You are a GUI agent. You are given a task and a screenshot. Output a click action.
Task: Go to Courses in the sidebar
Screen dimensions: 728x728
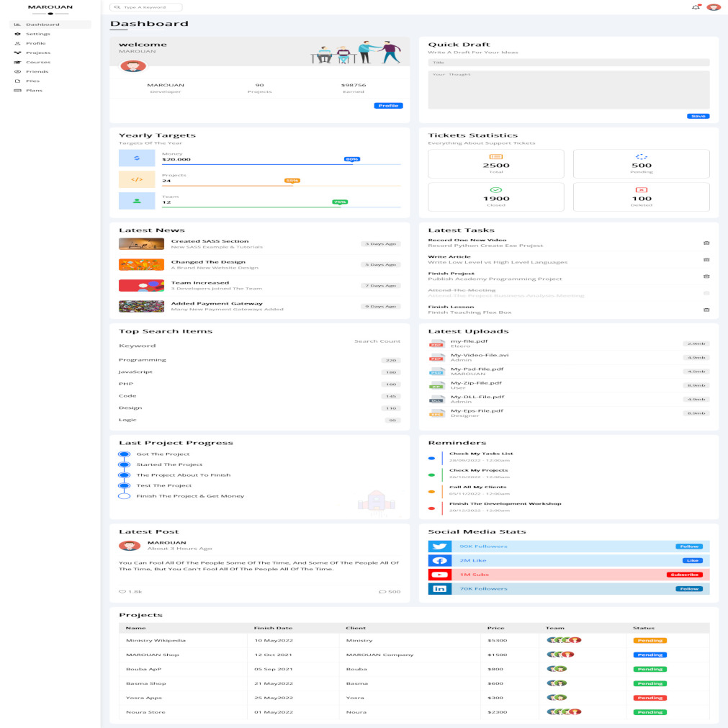point(37,62)
